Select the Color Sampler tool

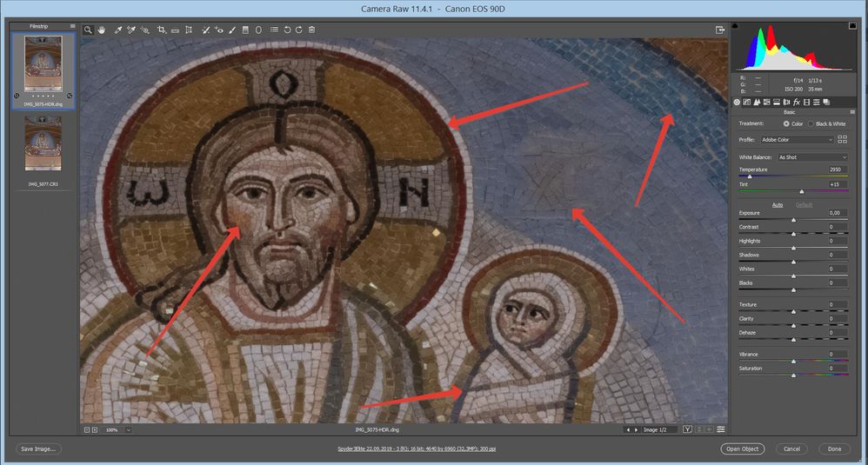pos(131,30)
